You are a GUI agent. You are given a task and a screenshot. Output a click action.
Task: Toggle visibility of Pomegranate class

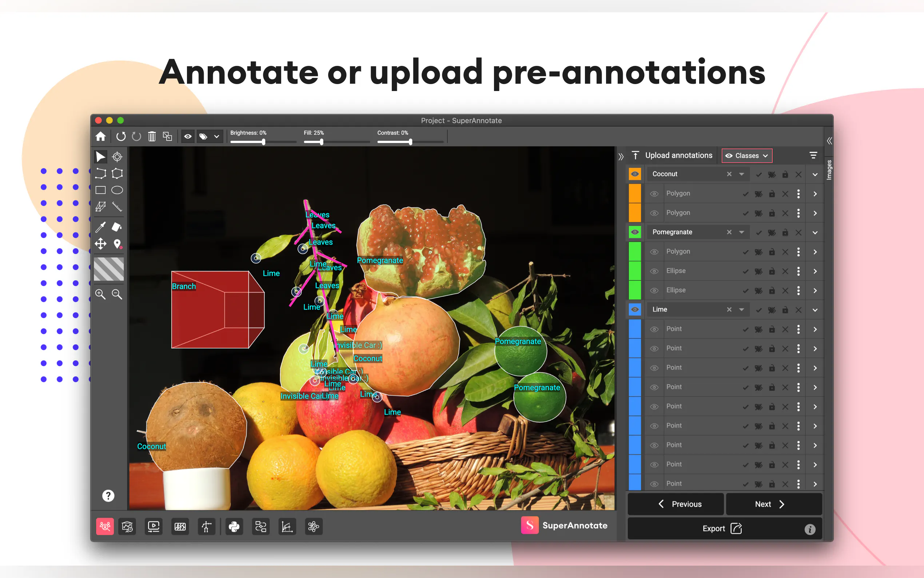(635, 232)
